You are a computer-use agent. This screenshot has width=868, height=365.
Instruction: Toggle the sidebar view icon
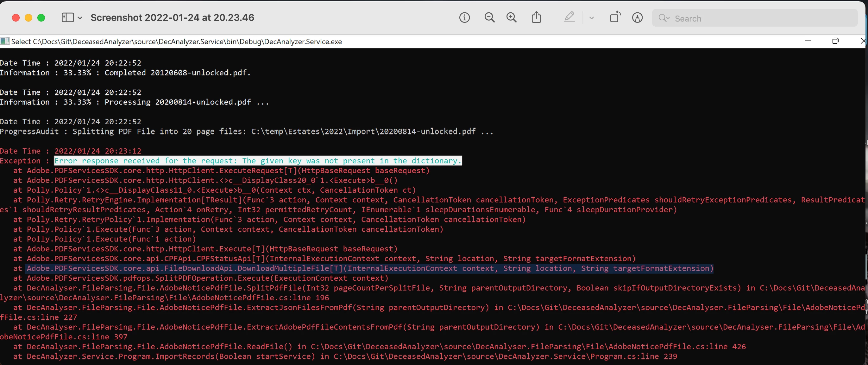pyautogui.click(x=68, y=17)
